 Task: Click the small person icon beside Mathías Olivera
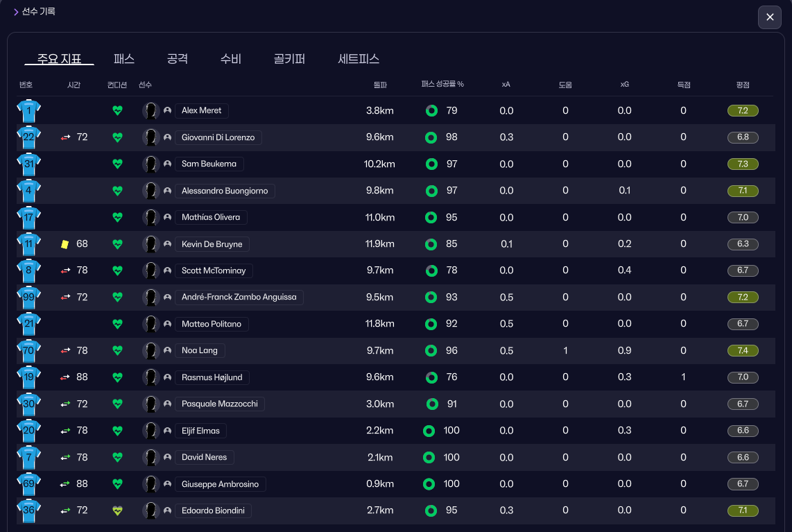[167, 217]
